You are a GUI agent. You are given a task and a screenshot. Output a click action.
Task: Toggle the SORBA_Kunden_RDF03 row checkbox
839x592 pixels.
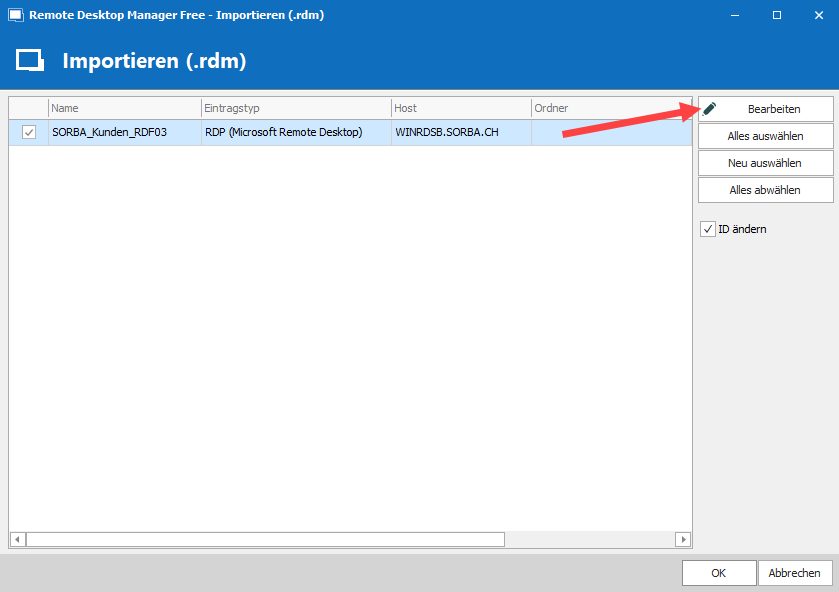(29, 132)
